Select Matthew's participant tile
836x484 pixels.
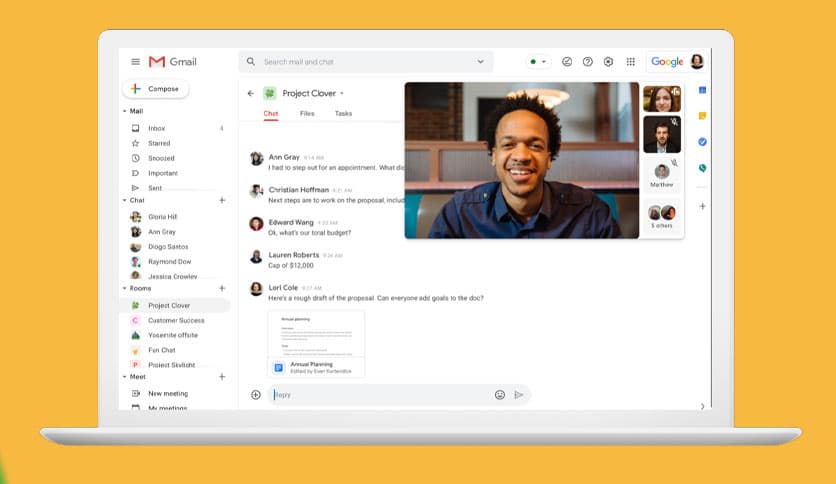662,175
